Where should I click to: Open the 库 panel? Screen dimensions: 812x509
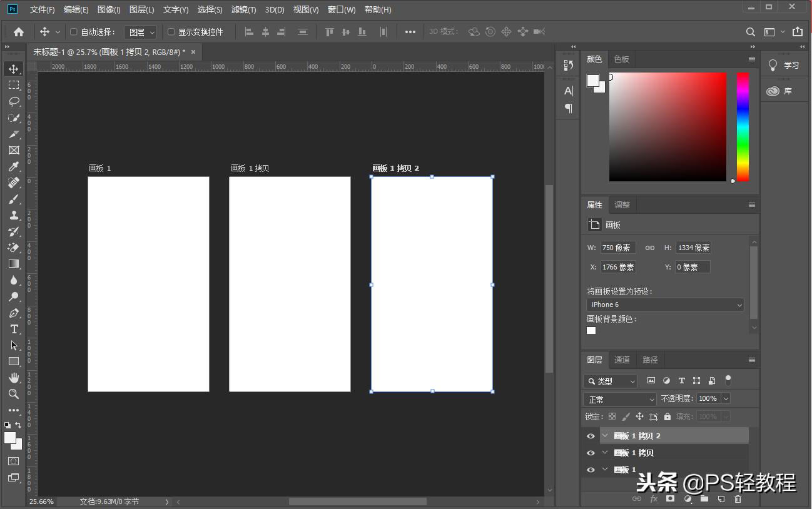click(x=780, y=91)
